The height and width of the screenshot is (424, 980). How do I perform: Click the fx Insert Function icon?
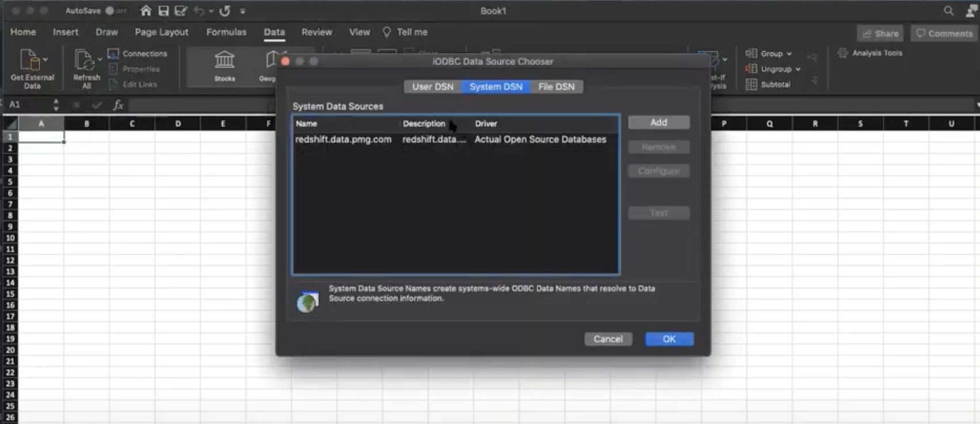pyautogui.click(x=118, y=104)
